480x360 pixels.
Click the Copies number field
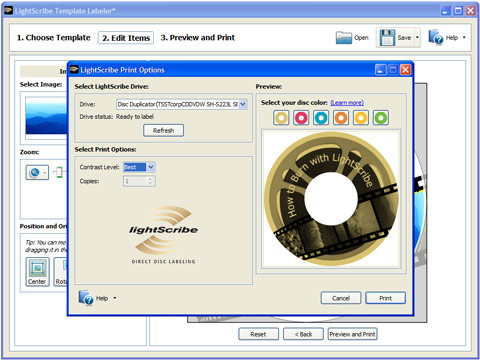[x=135, y=181]
